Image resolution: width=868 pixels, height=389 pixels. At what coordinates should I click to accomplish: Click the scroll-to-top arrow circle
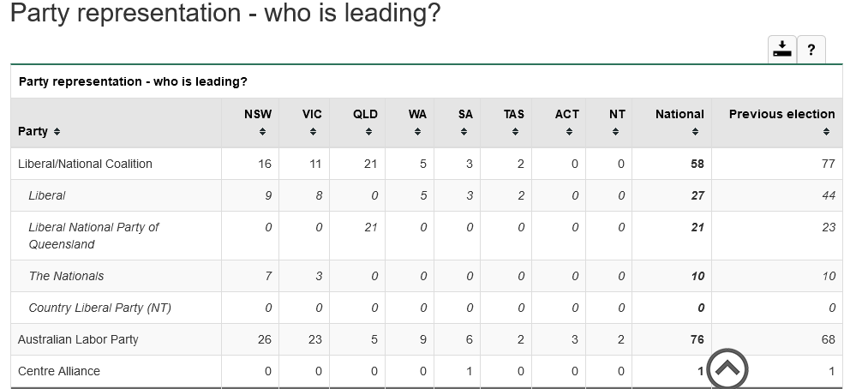(x=727, y=369)
